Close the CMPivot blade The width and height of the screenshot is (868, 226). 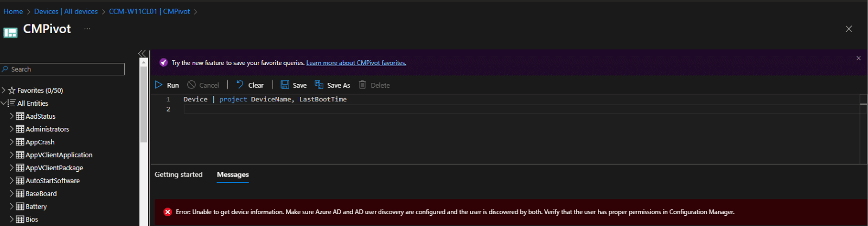[848, 29]
